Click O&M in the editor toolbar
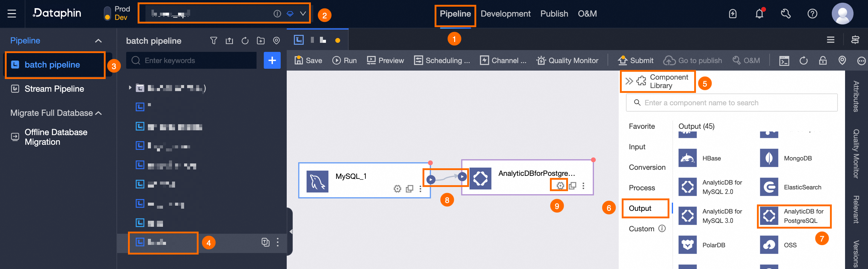The image size is (868, 269). [746, 60]
